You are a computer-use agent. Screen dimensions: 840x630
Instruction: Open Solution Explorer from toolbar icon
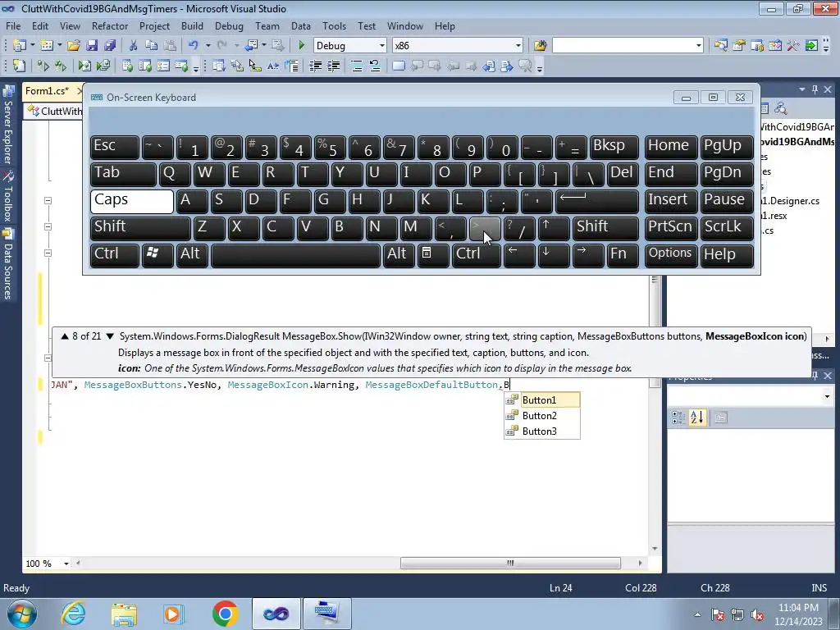(x=720, y=46)
